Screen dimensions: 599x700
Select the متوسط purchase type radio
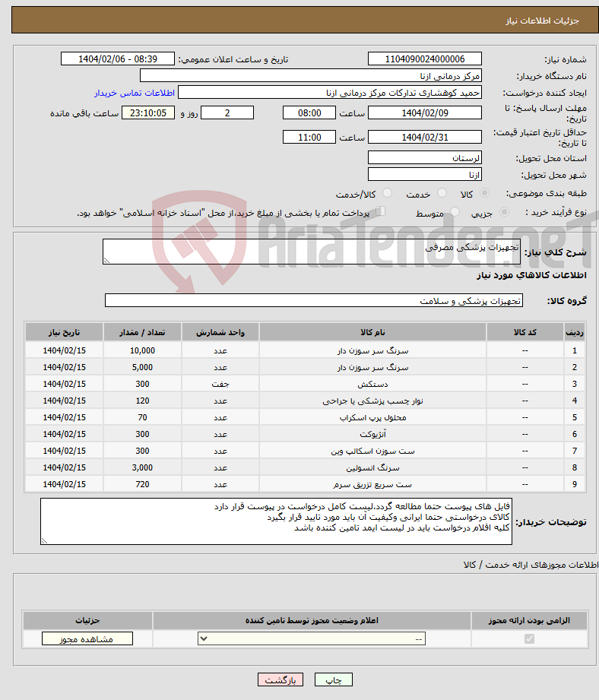(x=455, y=212)
